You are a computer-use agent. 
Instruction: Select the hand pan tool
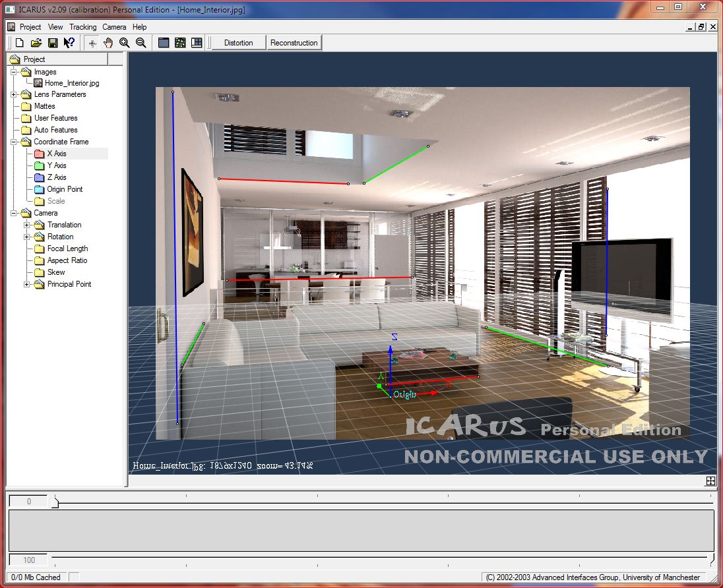(108, 43)
